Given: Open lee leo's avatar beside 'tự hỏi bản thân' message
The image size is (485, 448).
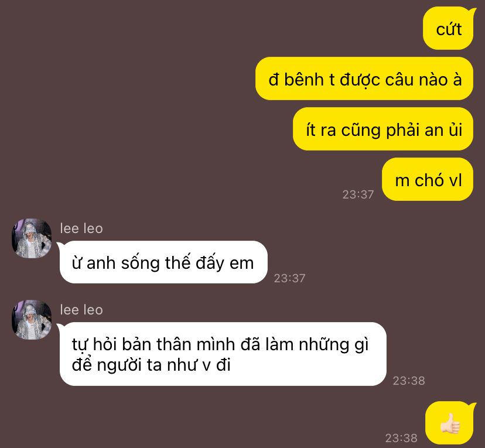Looking at the screenshot, I should [x=32, y=320].
